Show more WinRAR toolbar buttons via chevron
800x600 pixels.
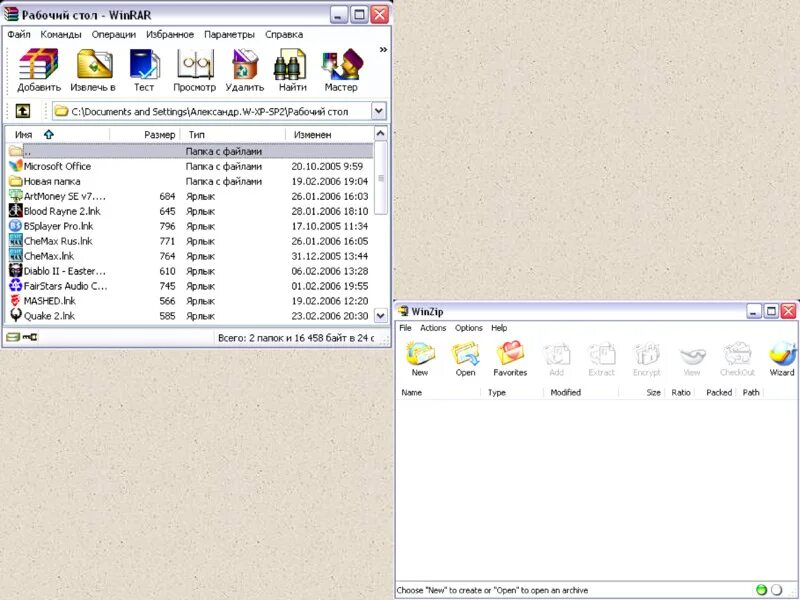[383, 49]
